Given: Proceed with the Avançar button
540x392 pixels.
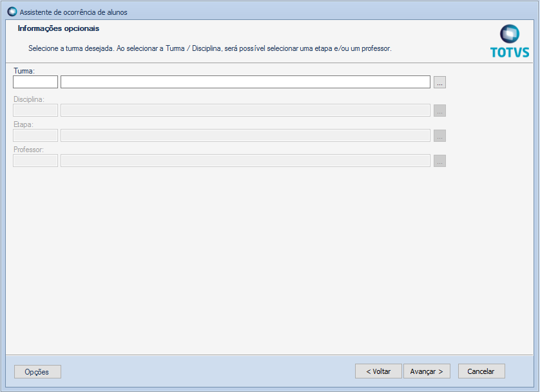Looking at the screenshot, I should pyautogui.click(x=427, y=371).
